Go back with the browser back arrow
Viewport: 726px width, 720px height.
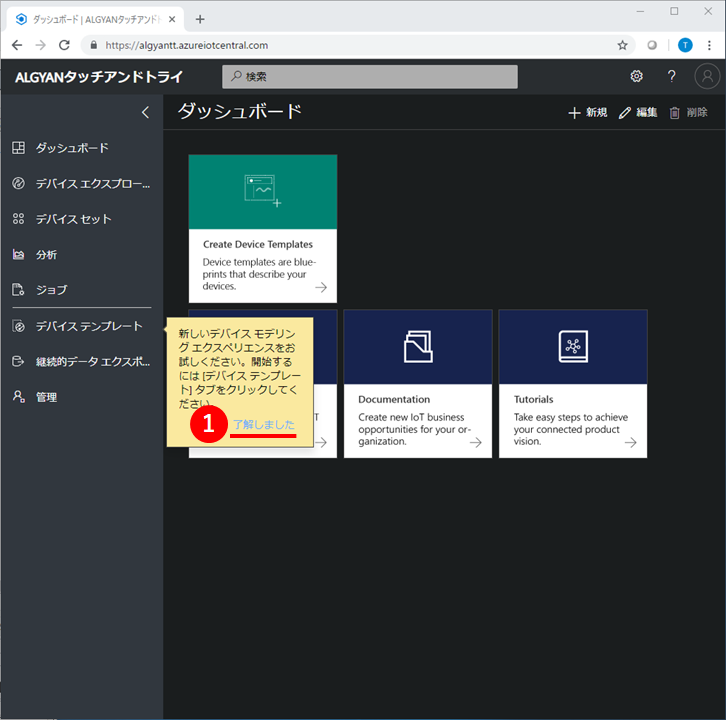(17, 45)
